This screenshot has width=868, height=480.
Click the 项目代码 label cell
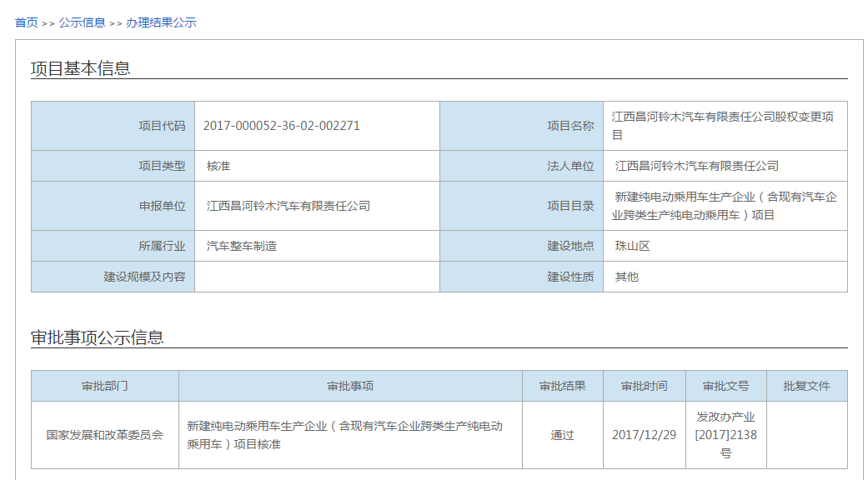(113, 126)
